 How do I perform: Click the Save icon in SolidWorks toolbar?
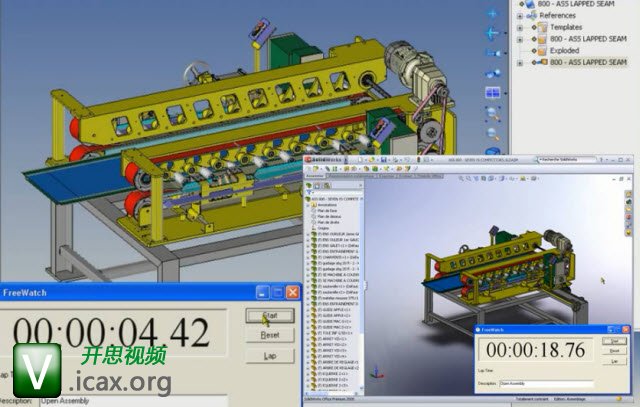point(384,160)
